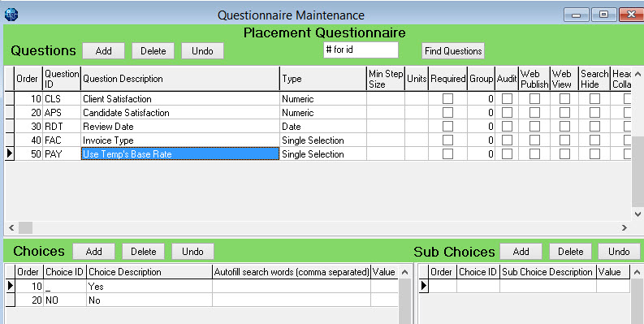Click the '# for id' search field
This screenshot has height=324, width=644.
[x=361, y=50]
